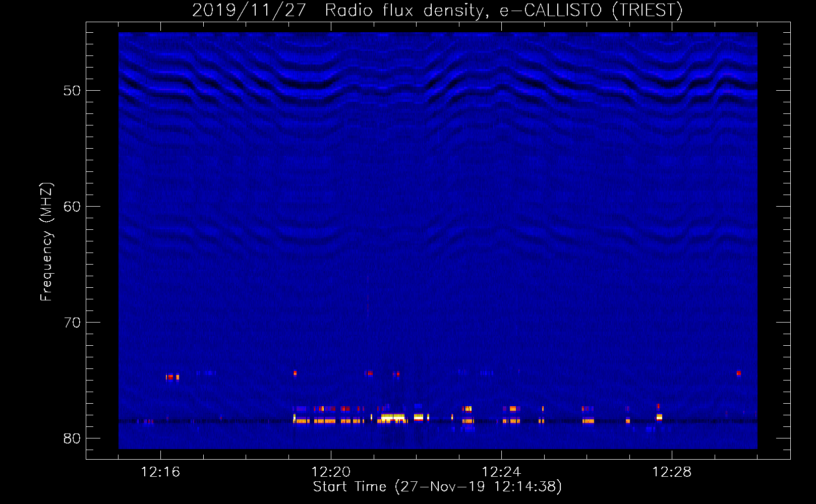Click the 'Start Time (27-Nov-19 12:14:38)' label

coord(437,487)
